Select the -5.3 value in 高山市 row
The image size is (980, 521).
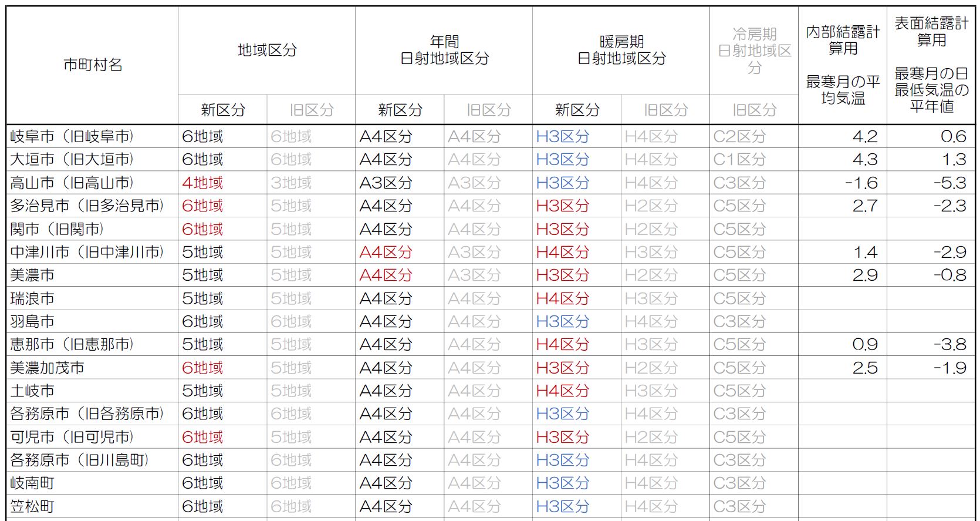tap(949, 183)
